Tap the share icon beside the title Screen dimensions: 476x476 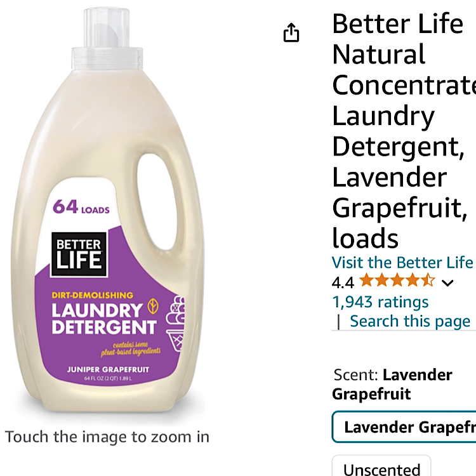point(291,32)
